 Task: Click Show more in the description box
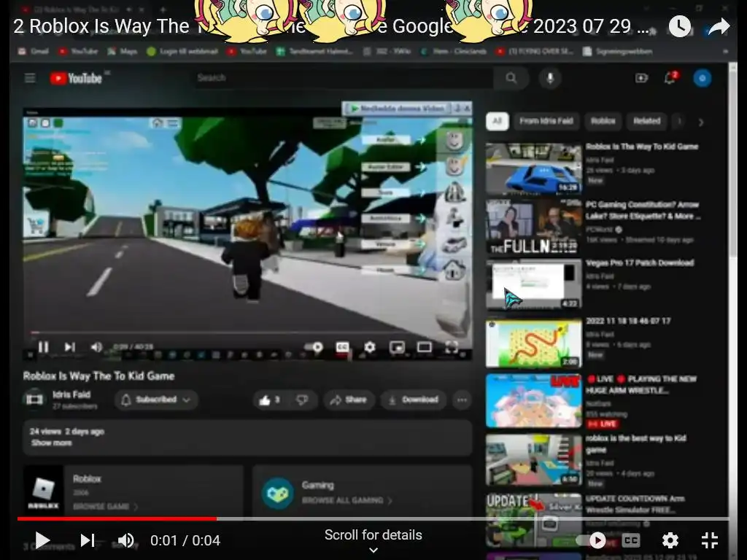pos(52,443)
